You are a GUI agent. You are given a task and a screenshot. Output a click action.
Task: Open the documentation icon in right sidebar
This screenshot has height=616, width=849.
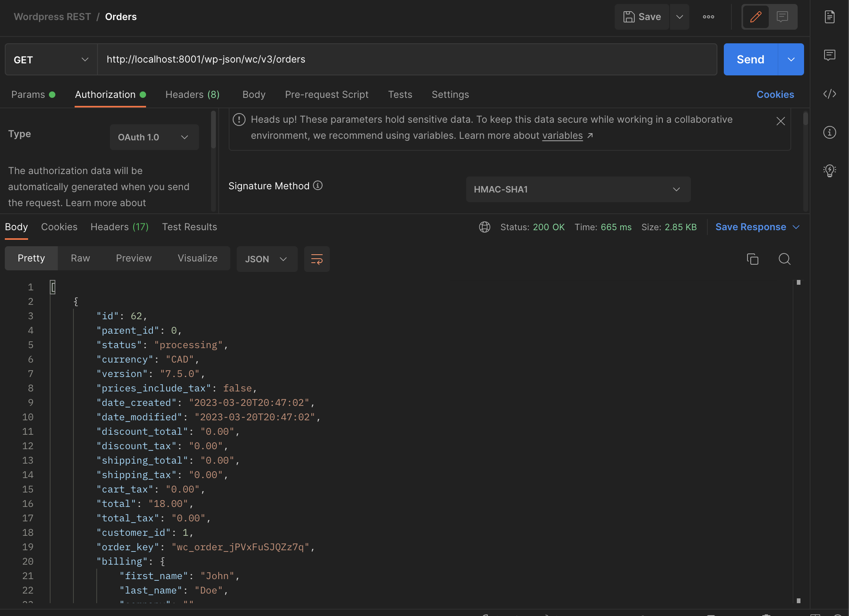tap(829, 17)
